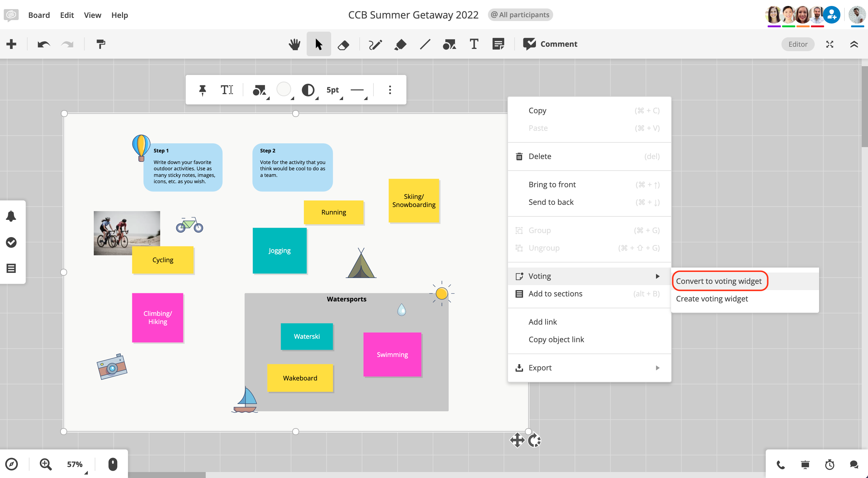Viewport: 868px width, 478px height.
Task: Click Convert to voting widget
Action: (x=719, y=281)
